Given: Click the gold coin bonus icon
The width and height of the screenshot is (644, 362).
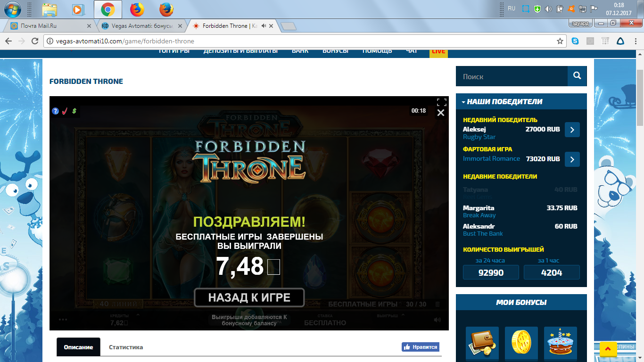Looking at the screenshot, I should click(x=521, y=344).
